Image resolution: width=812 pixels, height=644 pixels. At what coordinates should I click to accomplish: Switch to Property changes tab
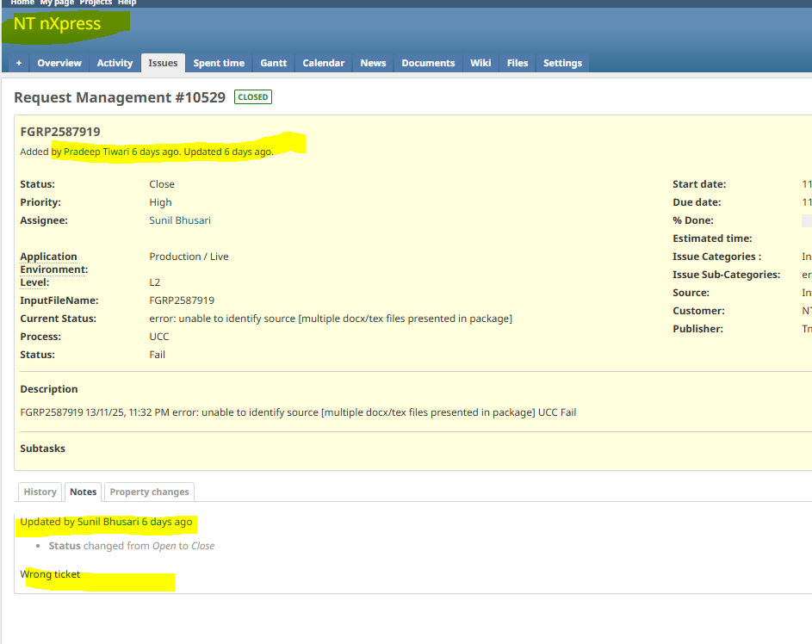(x=149, y=492)
